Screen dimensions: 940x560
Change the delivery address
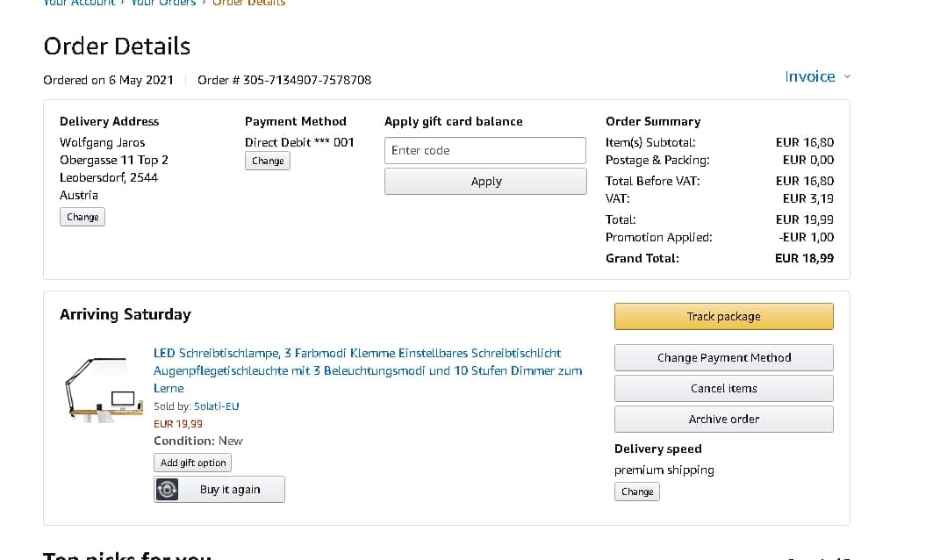(x=83, y=217)
